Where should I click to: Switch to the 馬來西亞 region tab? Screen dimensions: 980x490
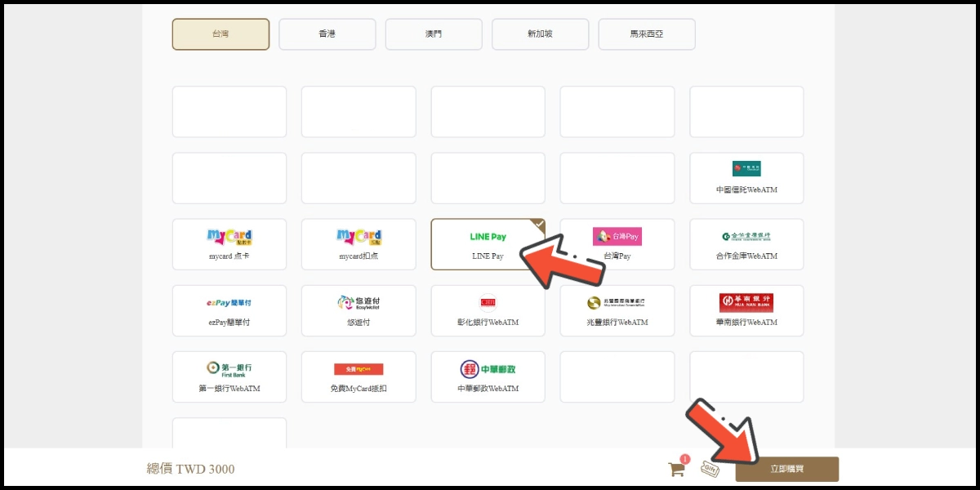pyautogui.click(x=647, y=34)
